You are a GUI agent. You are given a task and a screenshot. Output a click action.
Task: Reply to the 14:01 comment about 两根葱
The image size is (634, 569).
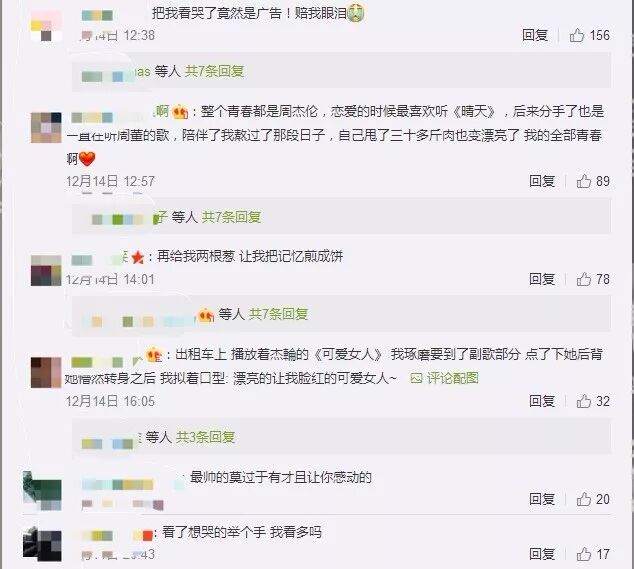click(x=542, y=279)
